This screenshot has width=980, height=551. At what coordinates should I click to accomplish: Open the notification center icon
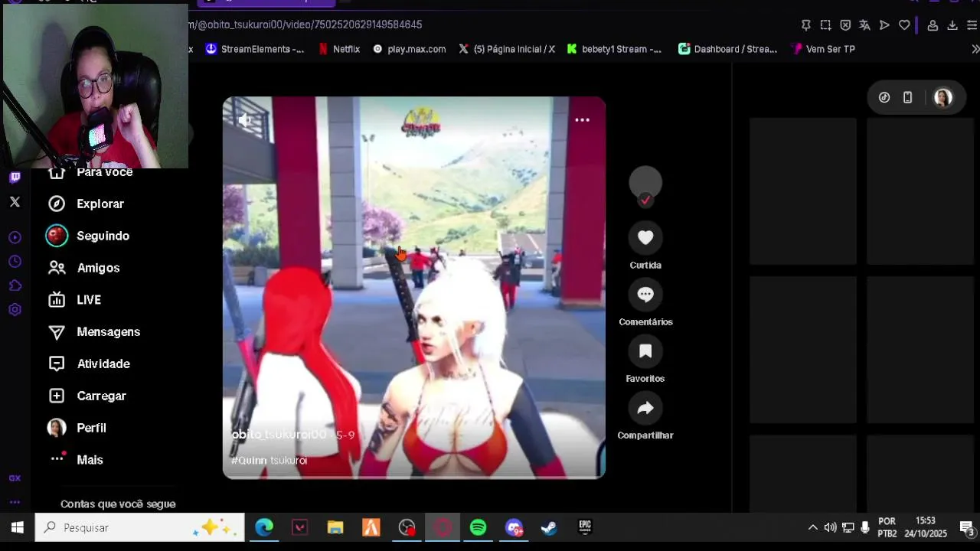(x=966, y=528)
